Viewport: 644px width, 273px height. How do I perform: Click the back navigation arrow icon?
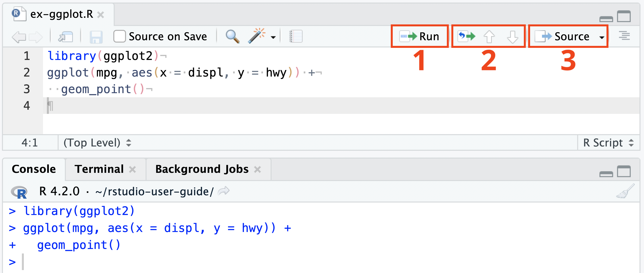point(19,37)
